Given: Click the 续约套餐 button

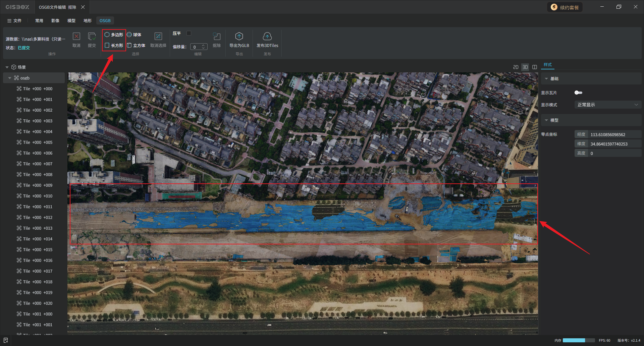Looking at the screenshot, I should coord(565,7).
